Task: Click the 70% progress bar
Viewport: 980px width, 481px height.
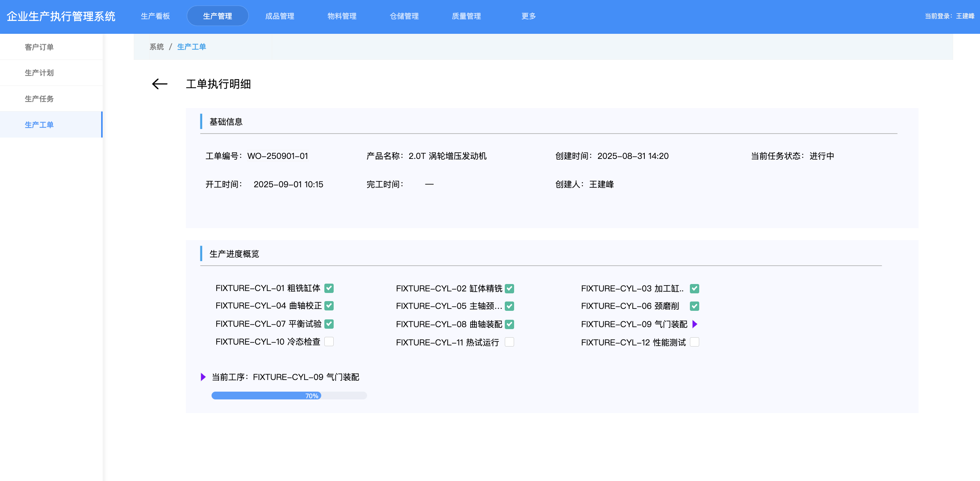Action: click(x=289, y=396)
